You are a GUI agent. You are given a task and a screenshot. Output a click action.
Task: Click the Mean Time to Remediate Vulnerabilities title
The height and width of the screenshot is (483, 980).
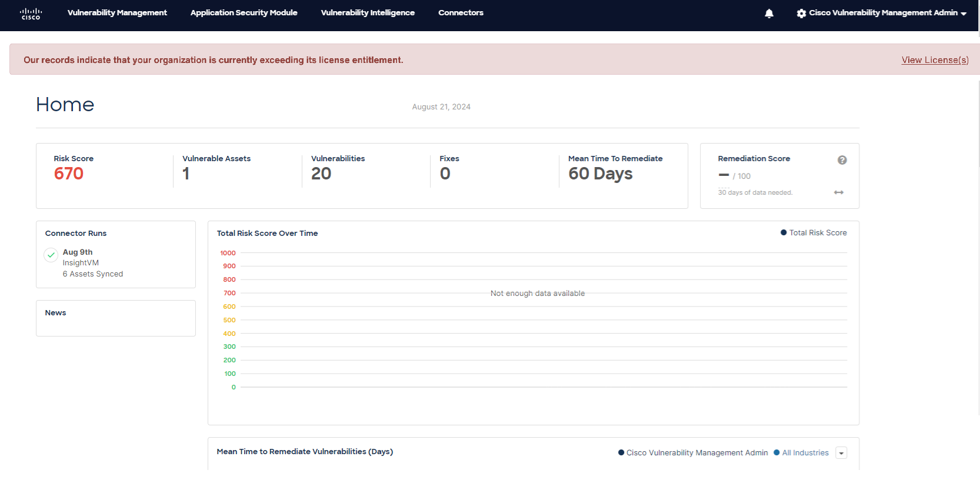305,452
